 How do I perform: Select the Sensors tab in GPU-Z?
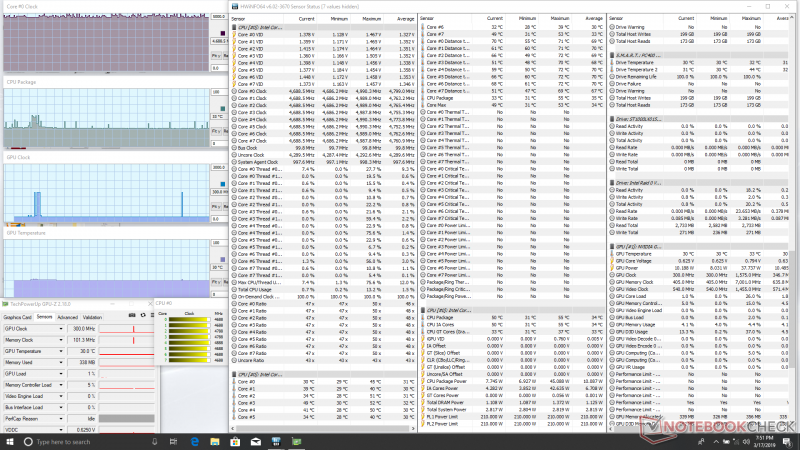44,317
